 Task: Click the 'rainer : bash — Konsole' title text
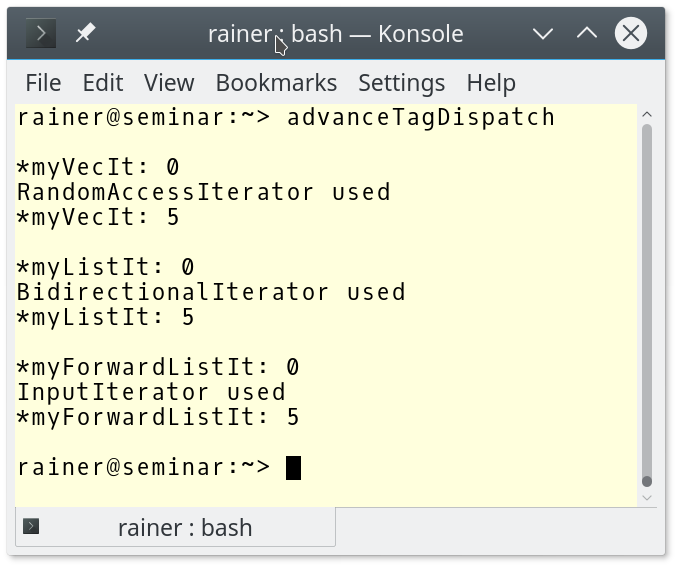(336, 33)
